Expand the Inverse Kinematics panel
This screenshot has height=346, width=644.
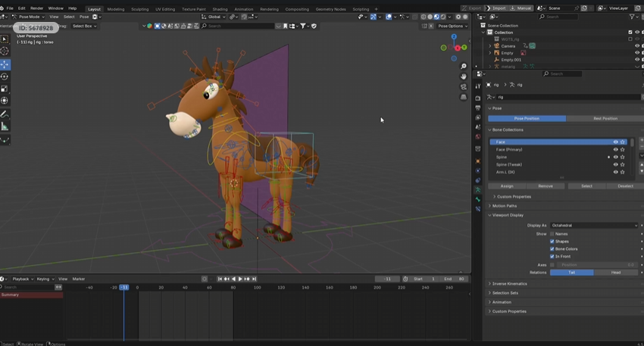pos(509,284)
